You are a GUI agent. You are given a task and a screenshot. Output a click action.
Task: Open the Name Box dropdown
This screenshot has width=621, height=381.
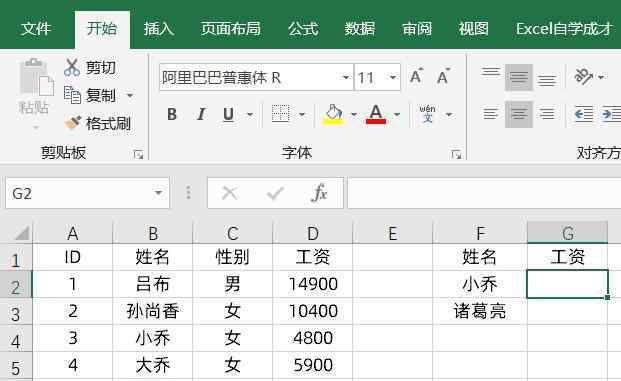click(158, 193)
